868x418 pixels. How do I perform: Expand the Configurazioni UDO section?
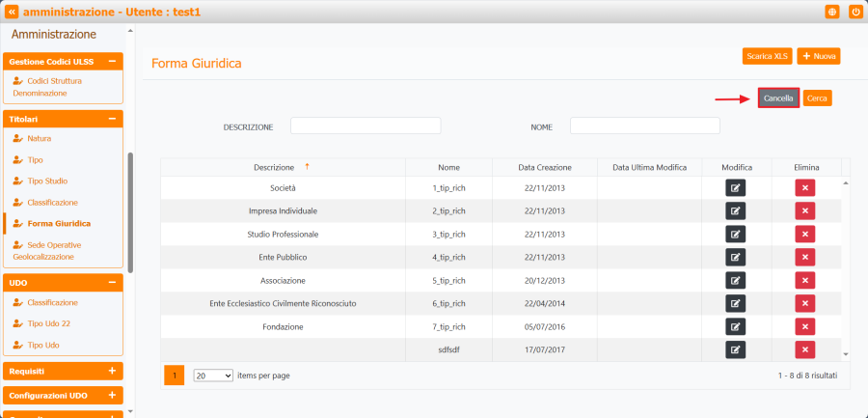click(x=112, y=396)
